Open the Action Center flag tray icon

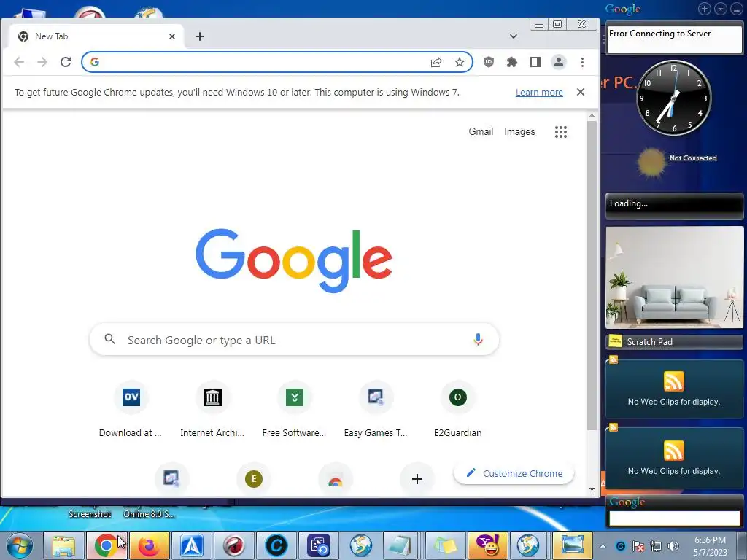pos(638,546)
